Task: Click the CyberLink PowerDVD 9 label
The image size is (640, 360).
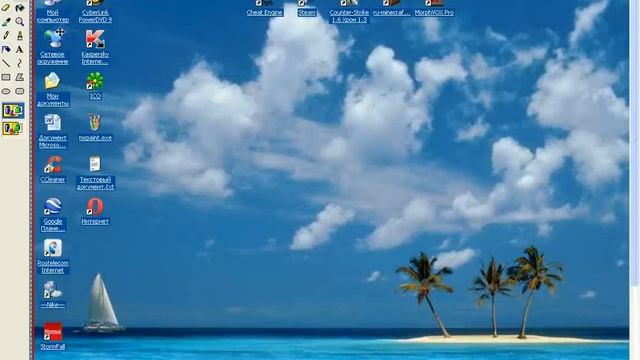Action: [95, 16]
